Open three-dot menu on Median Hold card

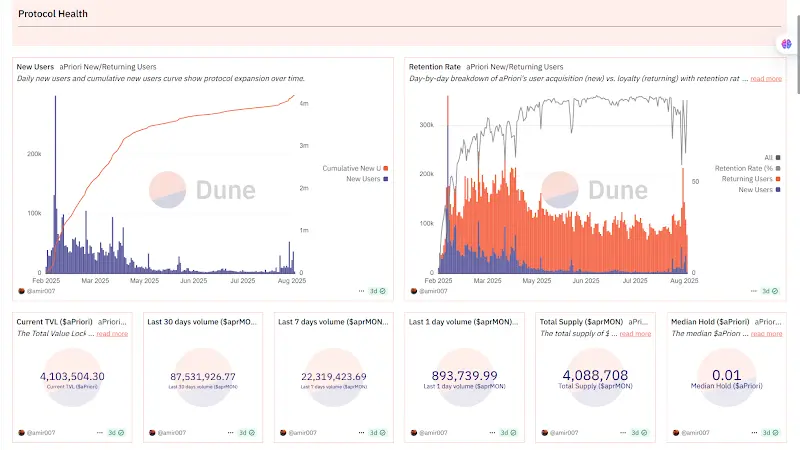point(754,433)
